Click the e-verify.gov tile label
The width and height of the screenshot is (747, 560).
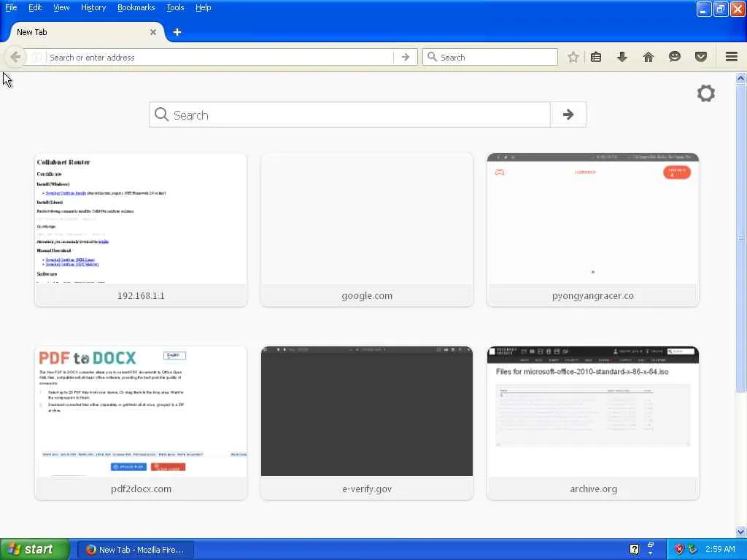click(367, 489)
